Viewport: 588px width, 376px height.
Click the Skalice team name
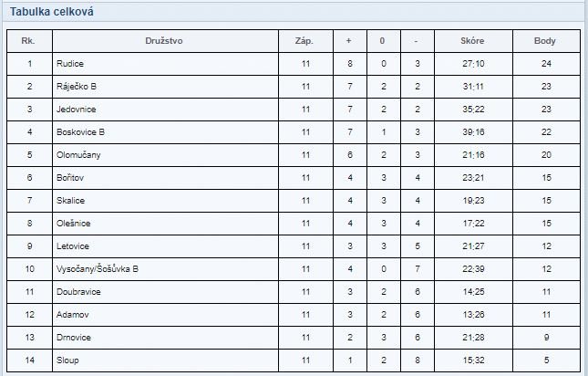pos(70,201)
